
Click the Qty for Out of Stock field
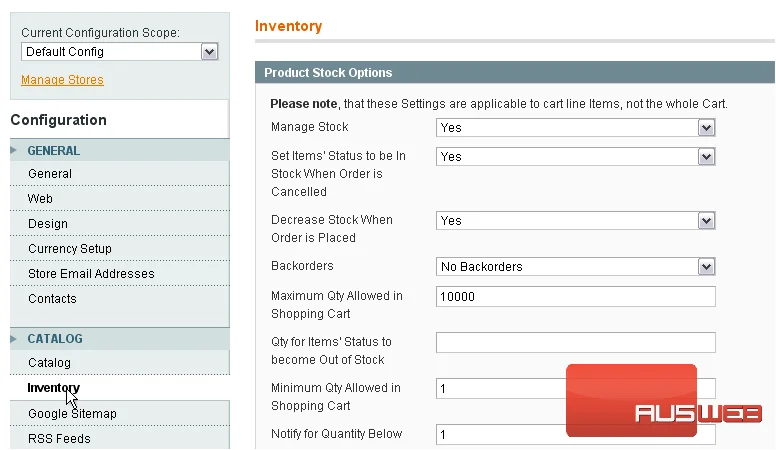point(576,343)
